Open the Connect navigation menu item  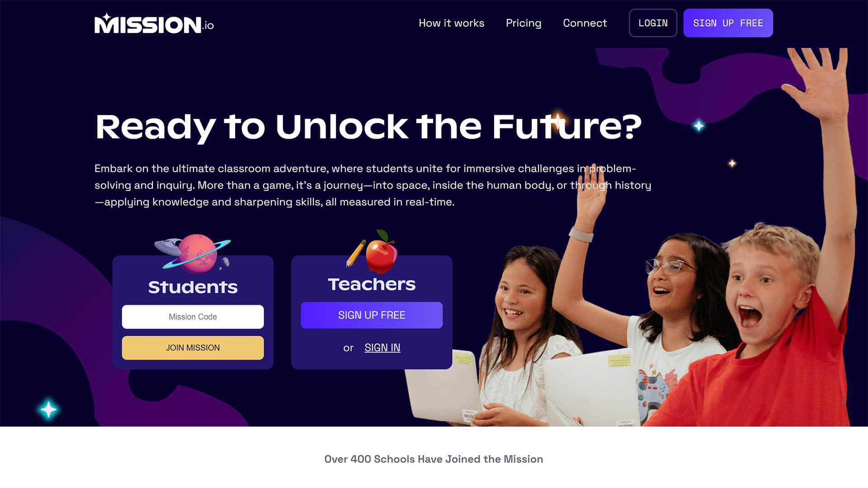point(585,23)
